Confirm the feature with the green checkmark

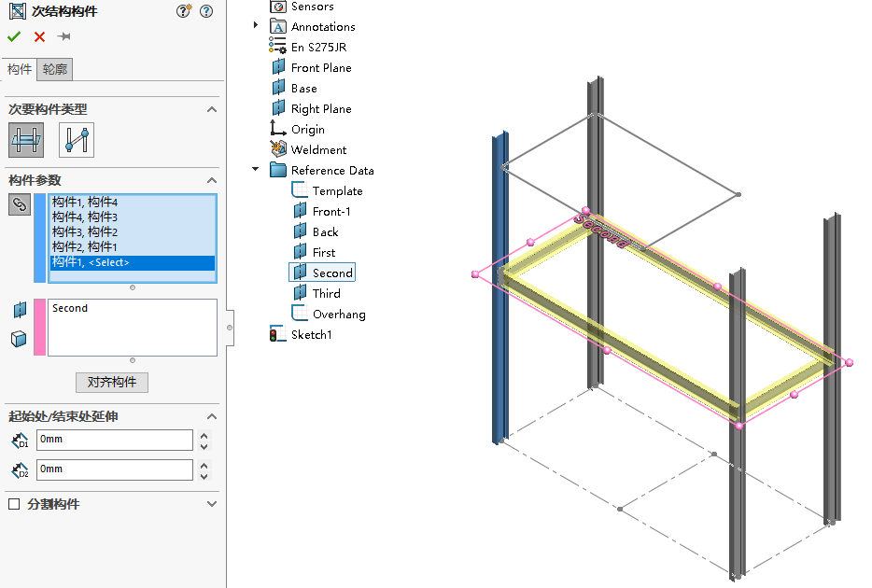point(13,37)
